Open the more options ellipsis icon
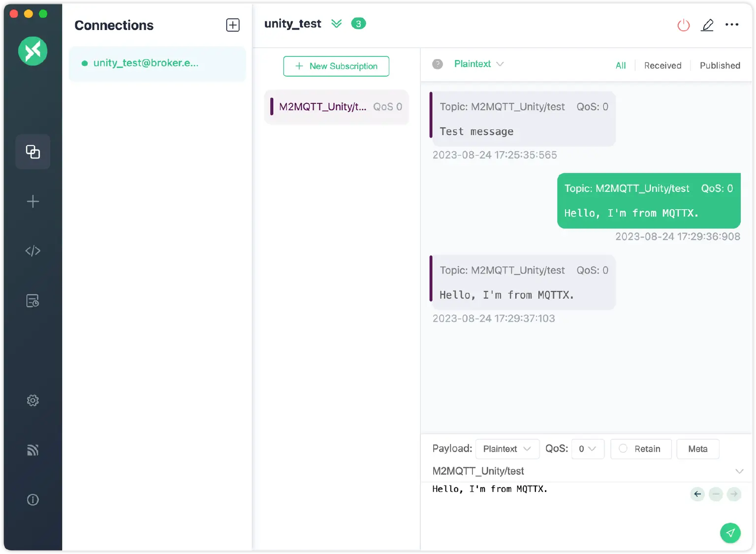Viewport: 756px width, 554px height. (732, 25)
